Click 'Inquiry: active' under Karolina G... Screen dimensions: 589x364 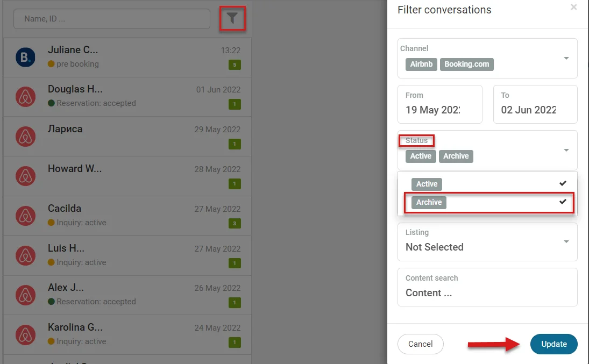81,341
